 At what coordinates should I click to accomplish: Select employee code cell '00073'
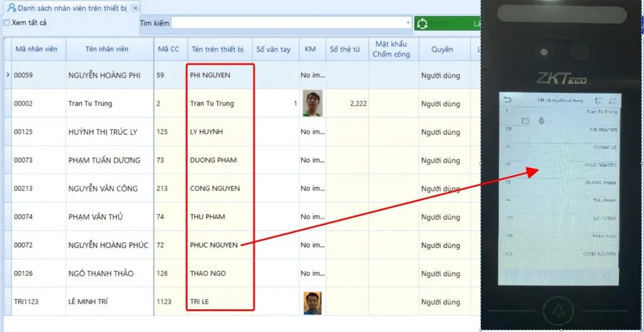(x=38, y=160)
